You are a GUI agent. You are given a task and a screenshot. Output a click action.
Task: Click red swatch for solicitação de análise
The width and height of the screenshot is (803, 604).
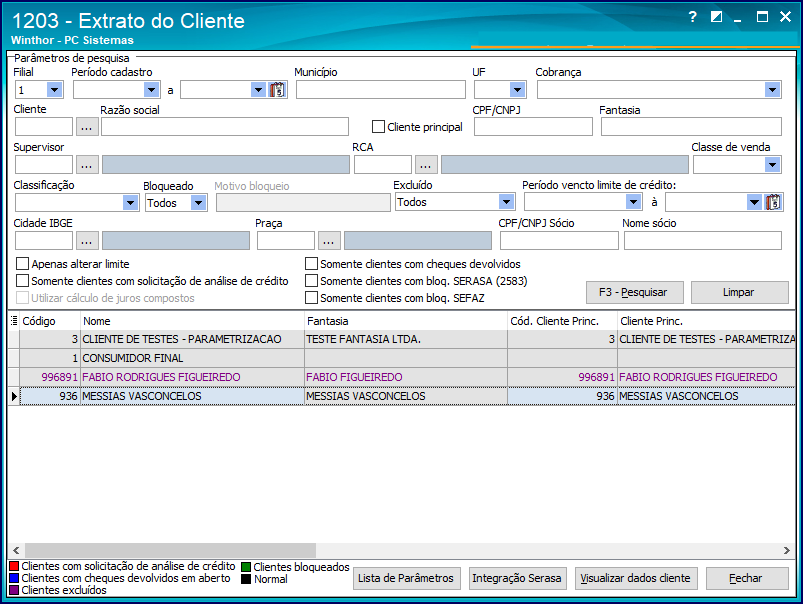[14, 566]
